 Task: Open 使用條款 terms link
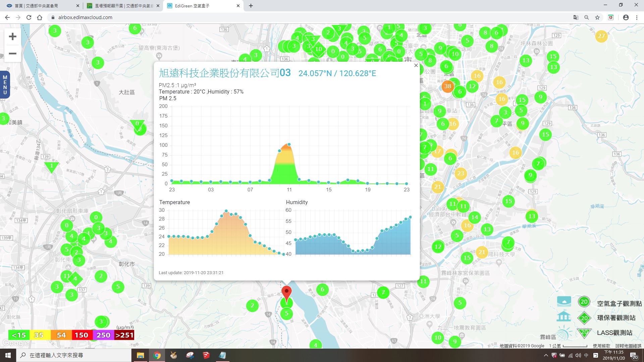601,346
